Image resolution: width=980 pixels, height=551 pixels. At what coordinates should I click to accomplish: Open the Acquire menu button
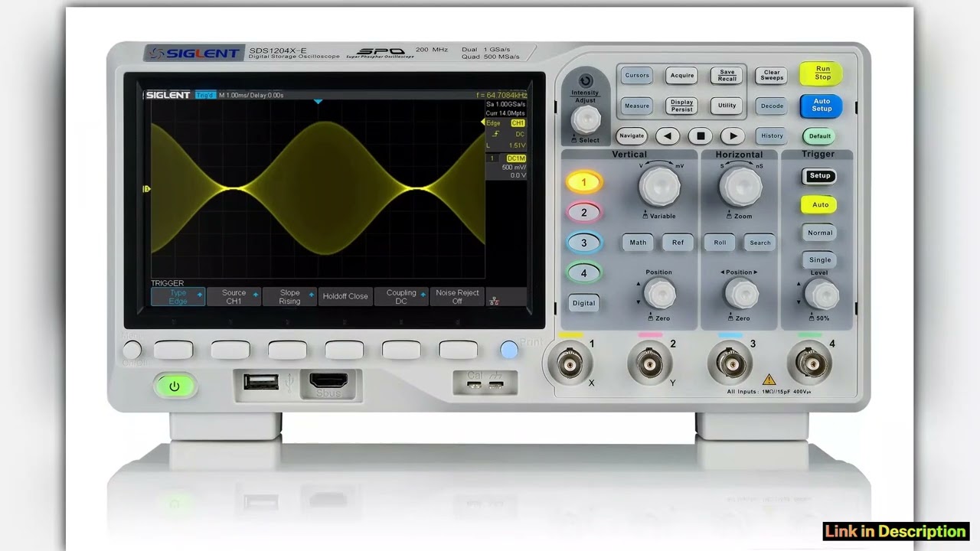tap(681, 75)
